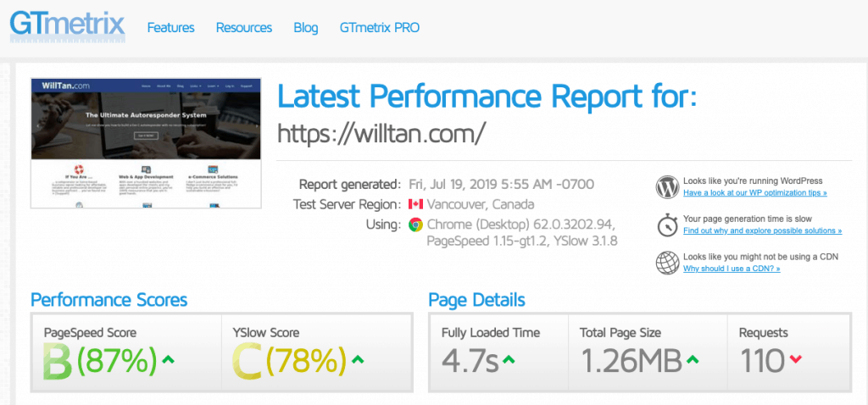This screenshot has width=868, height=405.
Task: Click the GTmetrix logo
Action: pos(68,26)
